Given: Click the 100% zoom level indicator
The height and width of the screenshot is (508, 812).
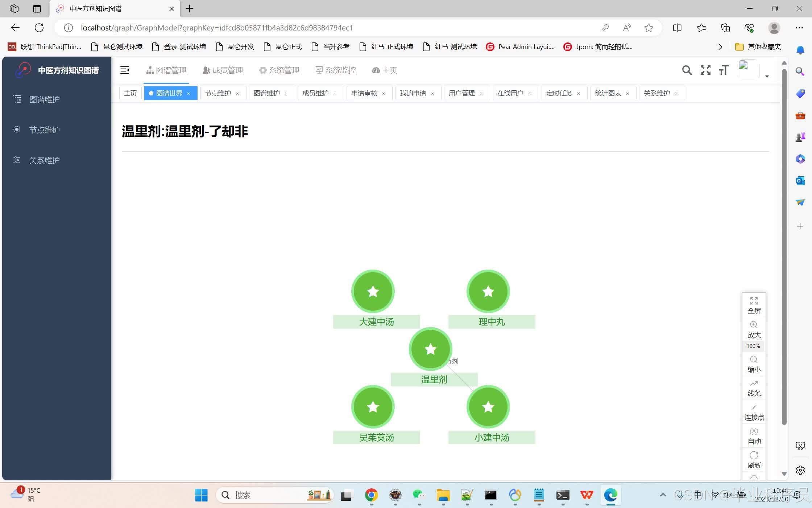Looking at the screenshot, I should click(753, 346).
